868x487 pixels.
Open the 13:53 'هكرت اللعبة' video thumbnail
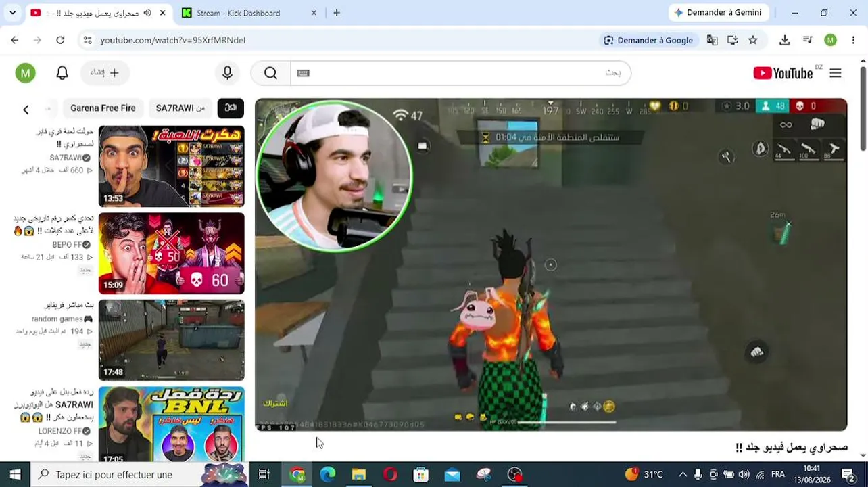click(x=172, y=166)
